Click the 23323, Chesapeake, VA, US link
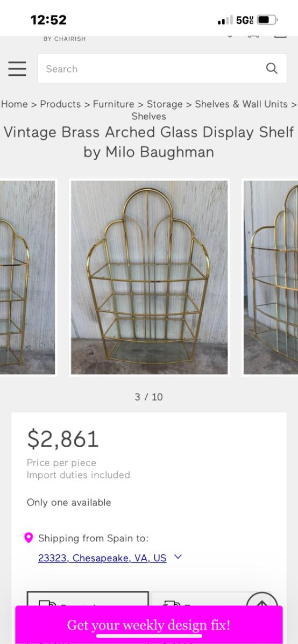 click(x=102, y=558)
